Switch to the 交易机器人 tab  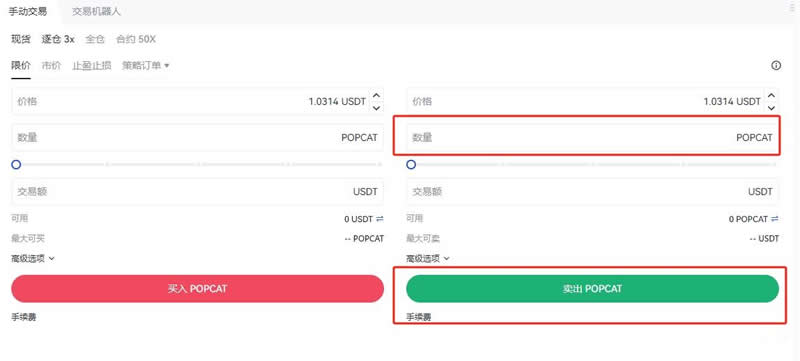click(96, 11)
